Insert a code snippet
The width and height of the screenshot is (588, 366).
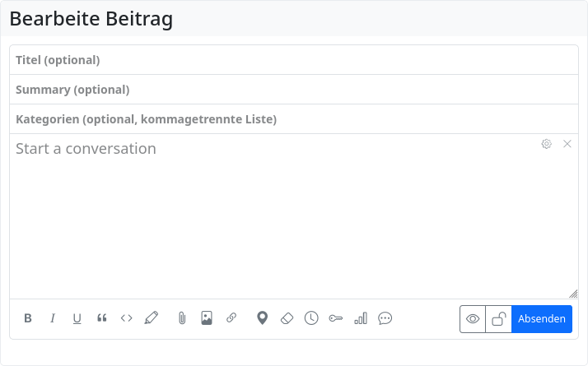click(127, 318)
